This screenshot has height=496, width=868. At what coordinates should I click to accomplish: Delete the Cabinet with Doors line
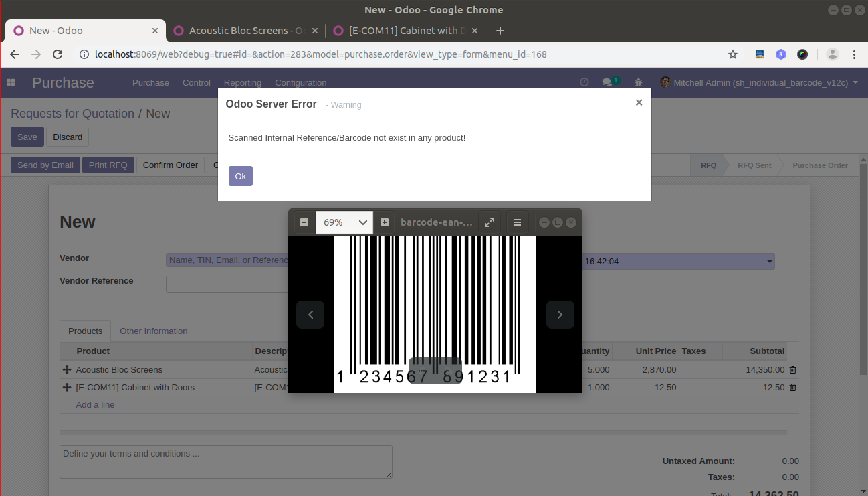point(793,387)
